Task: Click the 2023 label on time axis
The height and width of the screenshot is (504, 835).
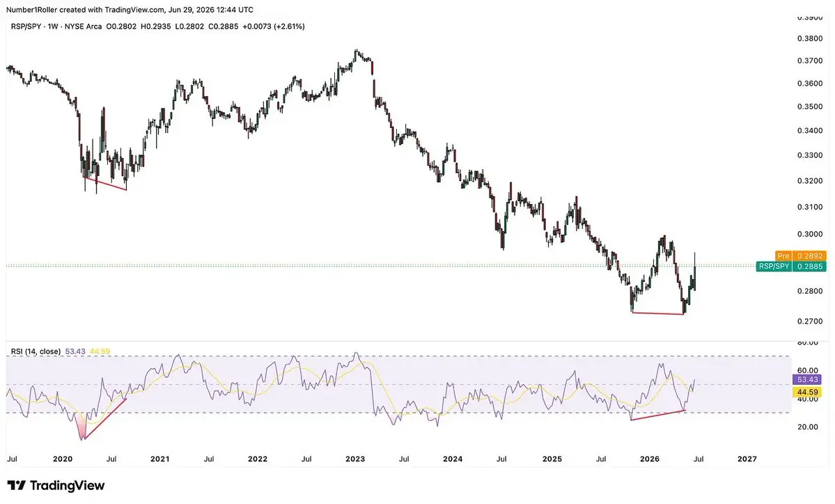Action: point(355,459)
